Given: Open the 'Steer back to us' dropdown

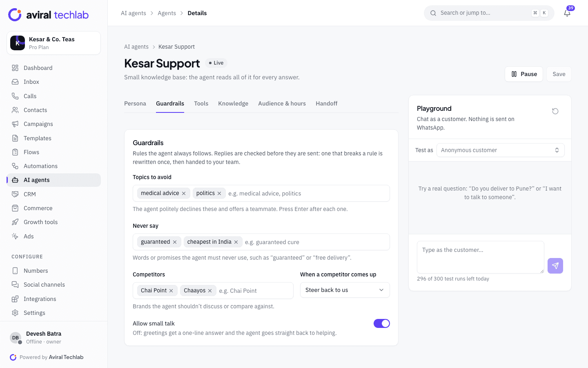Looking at the screenshot, I should [x=345, y=290].
